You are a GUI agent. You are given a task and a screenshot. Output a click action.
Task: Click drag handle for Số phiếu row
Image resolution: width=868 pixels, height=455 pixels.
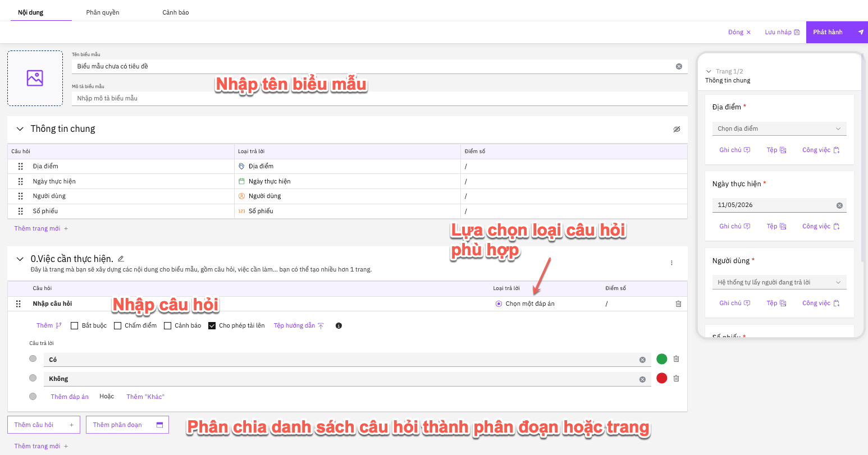(x=21, y=211)
